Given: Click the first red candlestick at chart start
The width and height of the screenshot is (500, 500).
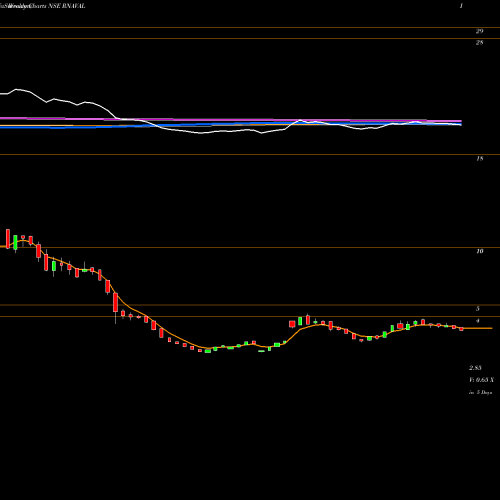Looking at the screenshot, I should point(8,239).
